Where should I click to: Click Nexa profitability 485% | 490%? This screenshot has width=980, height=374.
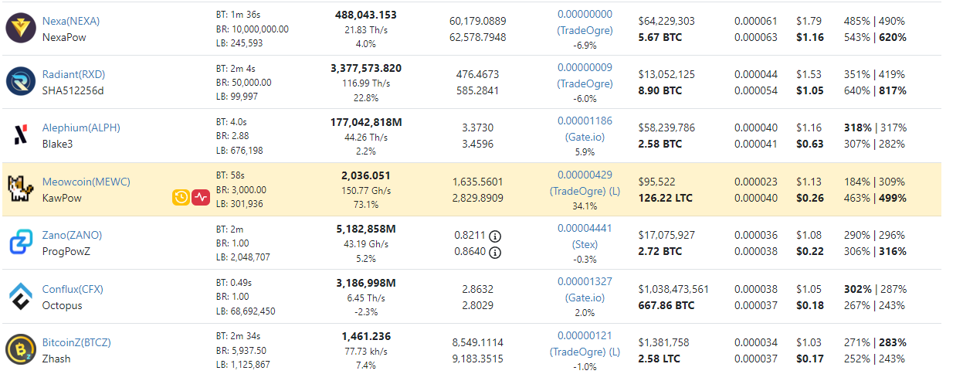[x=875, y=21]
